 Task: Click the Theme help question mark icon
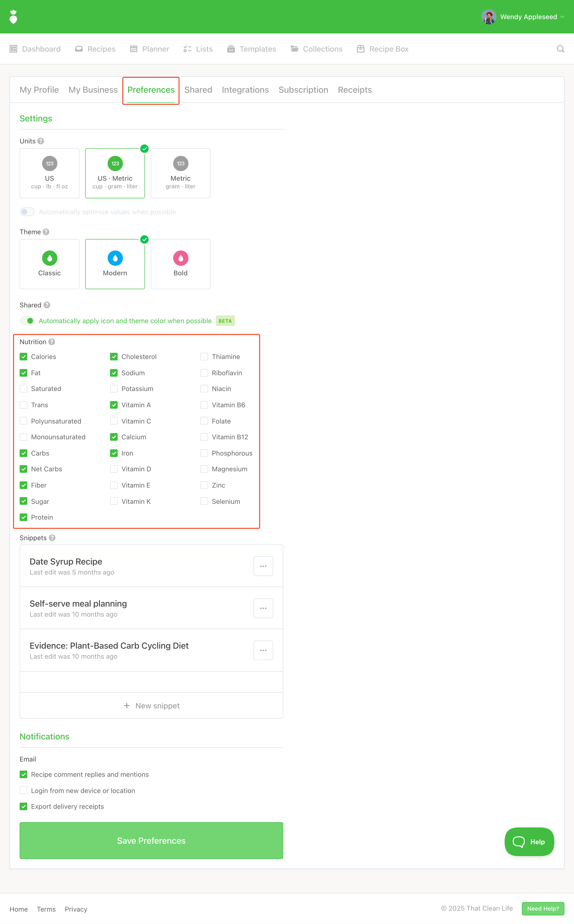coord(46,232)
